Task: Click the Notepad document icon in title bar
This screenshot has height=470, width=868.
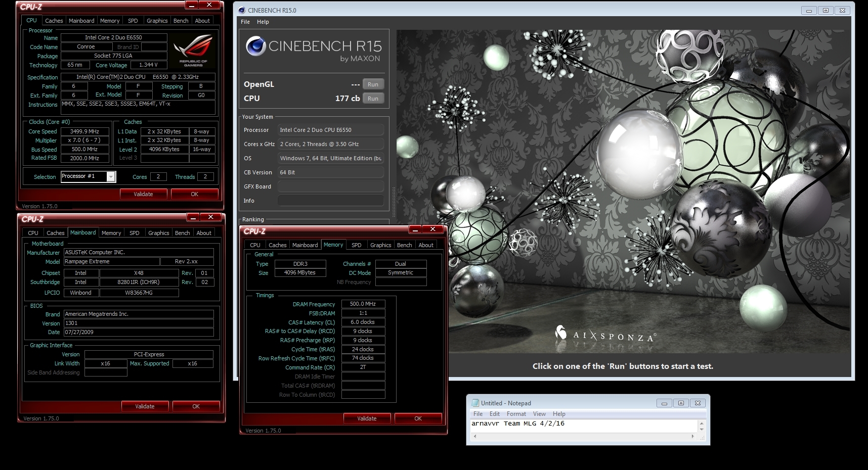Action: coord(474,403)
